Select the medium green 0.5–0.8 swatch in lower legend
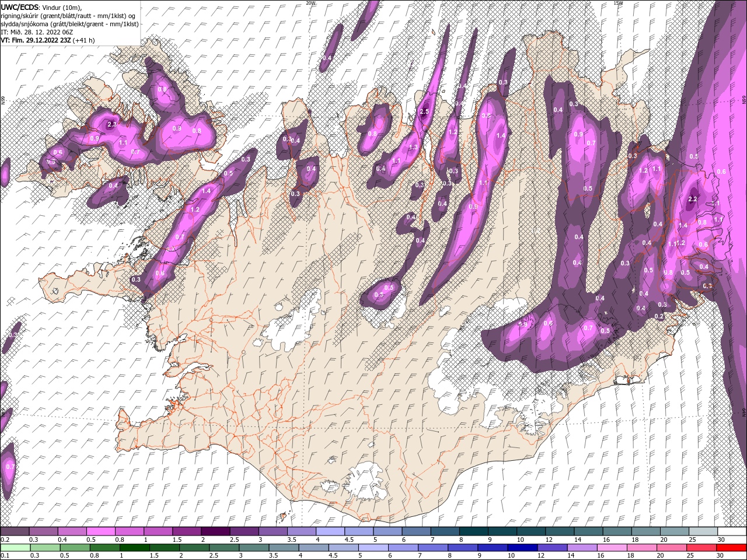The image size is (747, 560). point(75,548)
